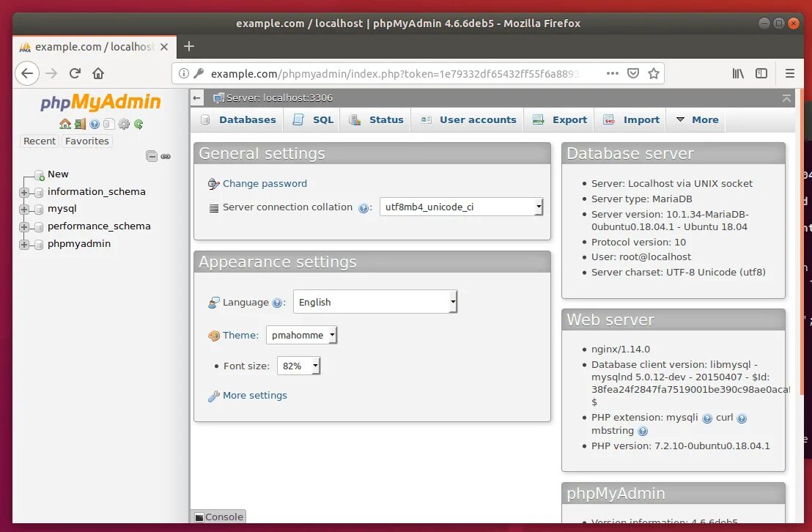Viewport: 812px width, 532px height.
Task: Click curl extension help icon
Action: point(742,418)
